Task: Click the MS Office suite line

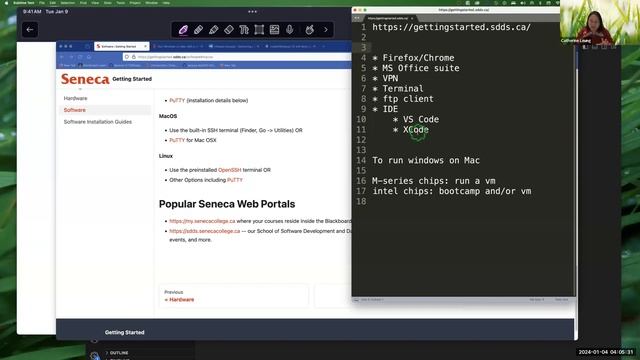Action: pyautogui.click(x=416, y=68)
